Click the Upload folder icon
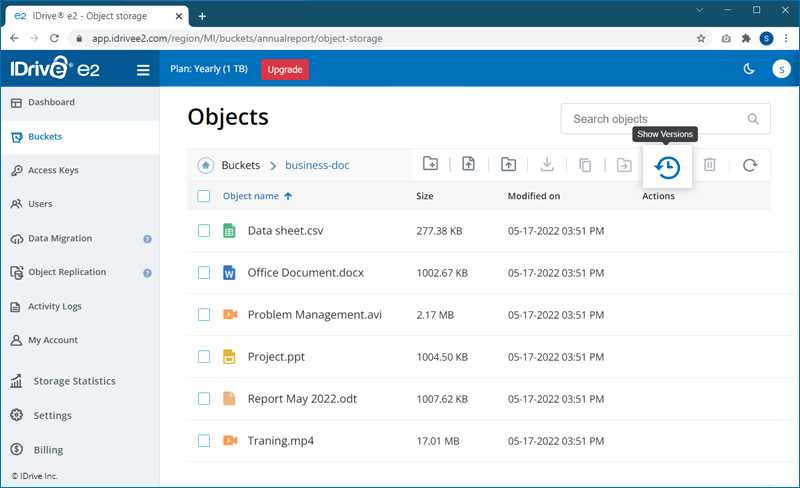The width and height of the screenshot is (800, 488). [508, 165]
